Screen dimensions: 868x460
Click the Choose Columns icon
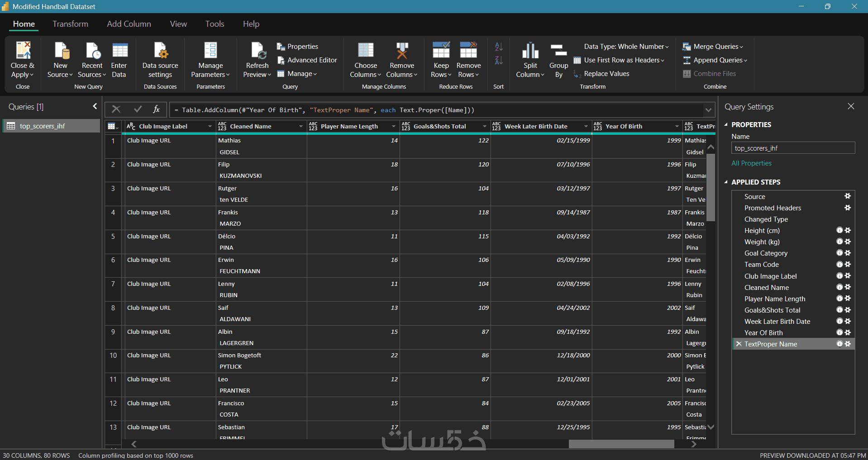[x=366, y=50]
